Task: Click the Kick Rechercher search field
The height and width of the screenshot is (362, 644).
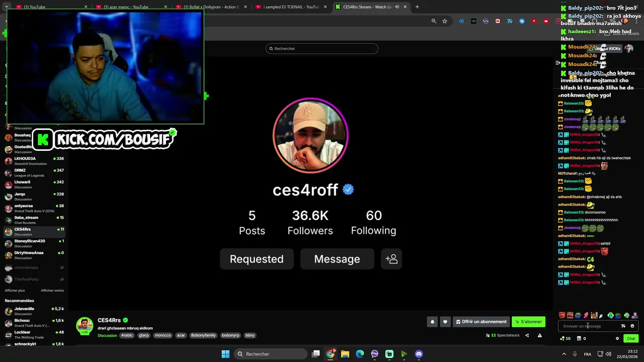Action: click(322, 48)
